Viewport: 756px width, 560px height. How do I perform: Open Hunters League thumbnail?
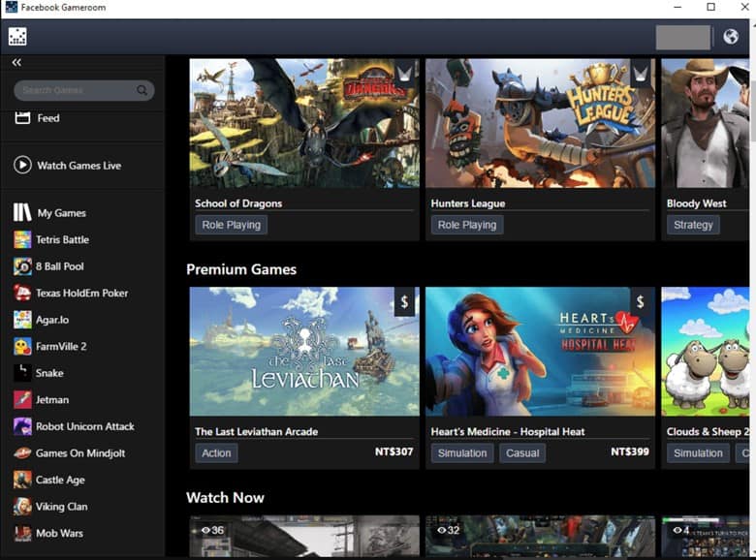[x=540, y=123]
